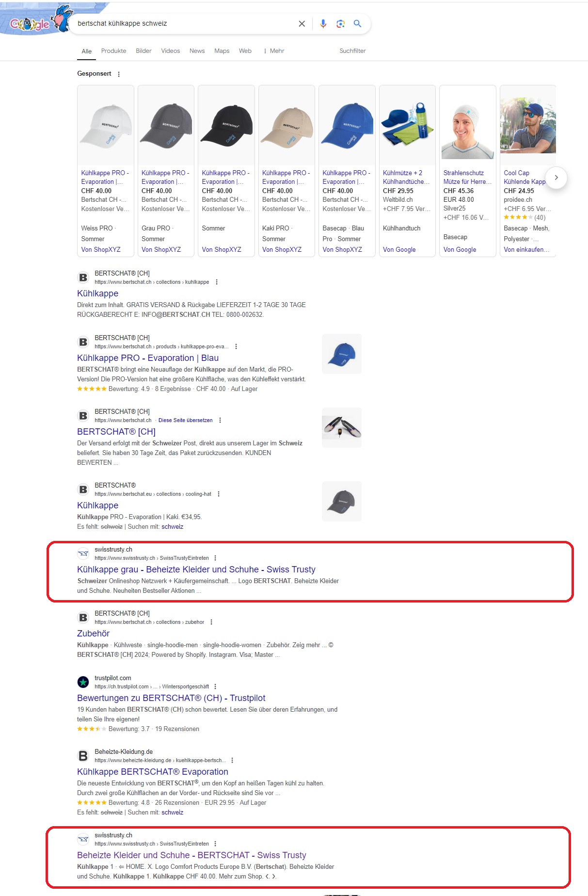588x896 pixels.
Task: Open more options for bertschat.eu cooling-hat result
Action: pyautogui.click(x=219, y=494)
